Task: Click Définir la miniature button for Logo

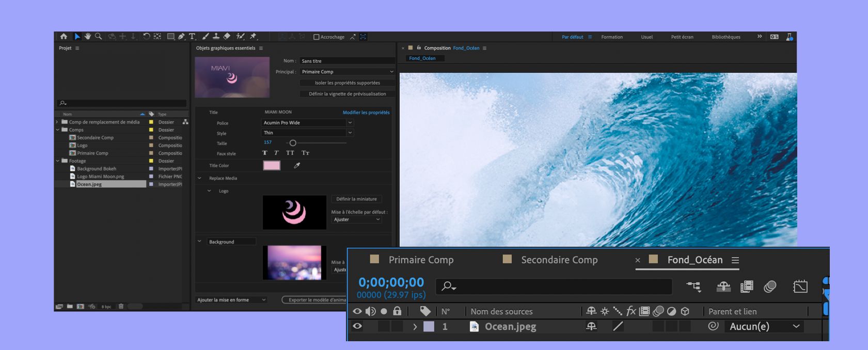Action: [356, 199]
